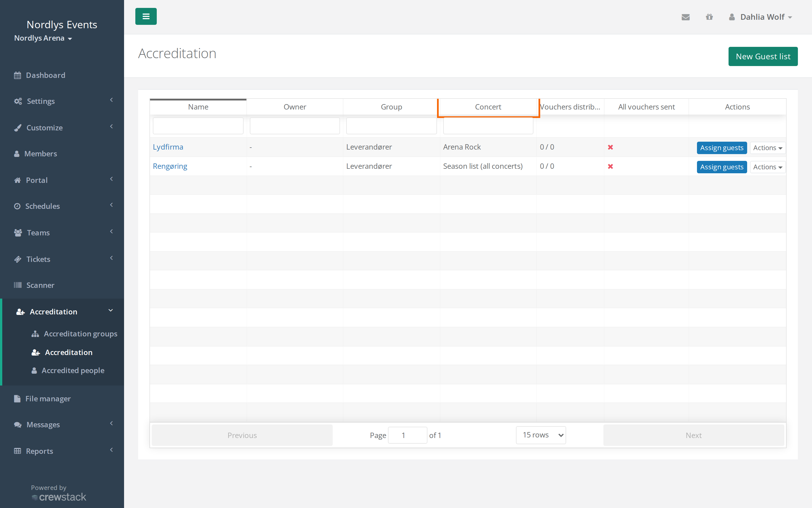This screenshot has width=812, height=508.
Task: Open Accredited people in the sidebar
Action: coord(73,370)
